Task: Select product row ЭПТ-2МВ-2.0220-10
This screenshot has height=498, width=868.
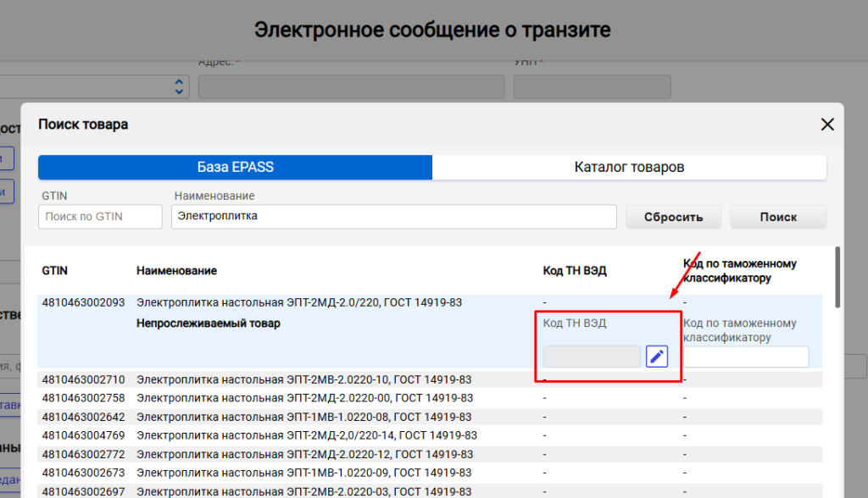Action: 303,379
